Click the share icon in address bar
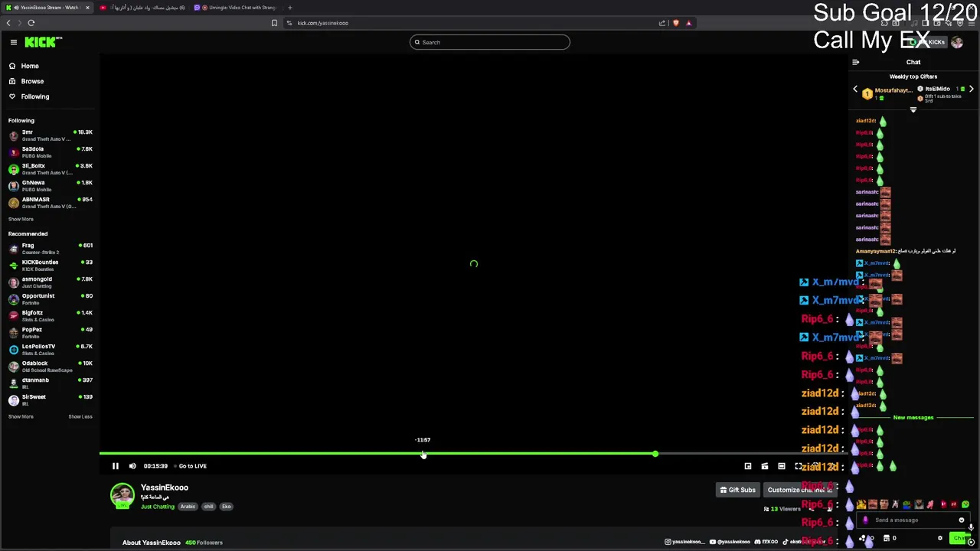Image resolution: width=980 pixels, height=551 pixels. (662, 23)
